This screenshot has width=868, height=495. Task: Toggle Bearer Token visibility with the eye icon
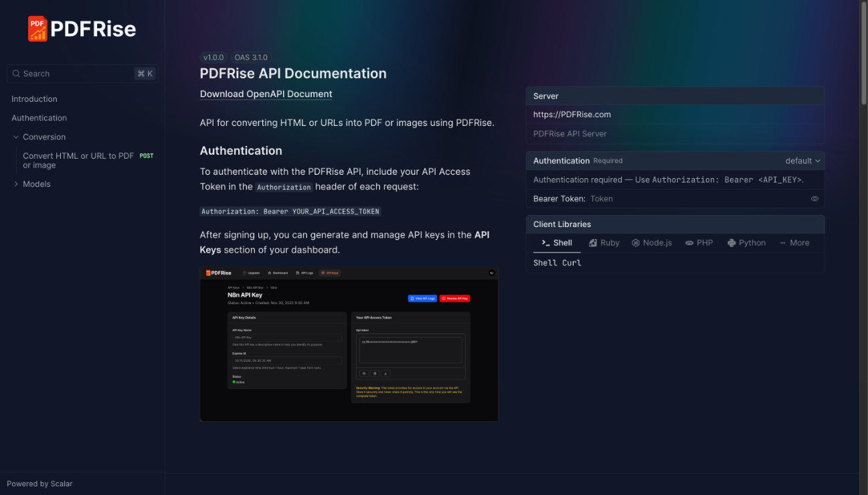[x=814, y=198]
